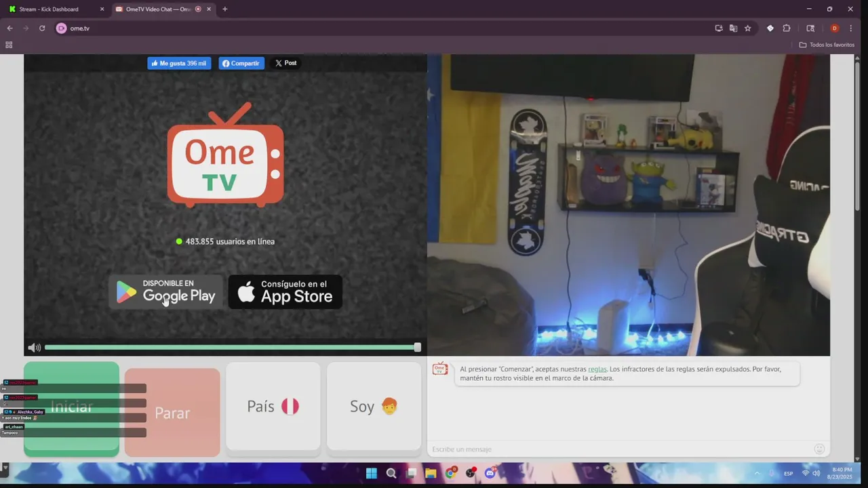Open the Chrome extensions puzzle icon
868x488 pixels.
click(787, 28)
